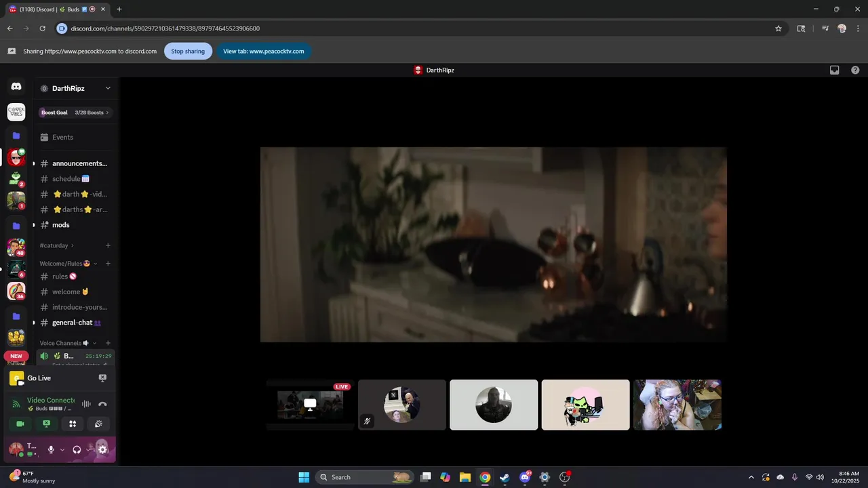Toggle camera on in voice panel
This screenshot has width=868, height=488.
point(20,424)
